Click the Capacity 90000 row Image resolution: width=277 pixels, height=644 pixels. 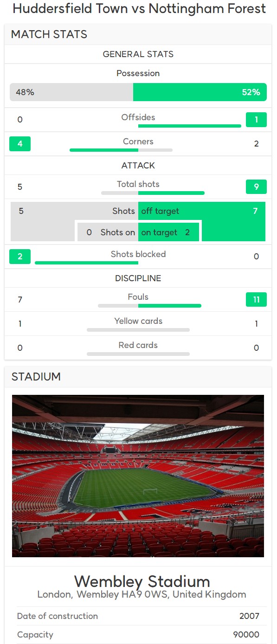coord(138,635)
